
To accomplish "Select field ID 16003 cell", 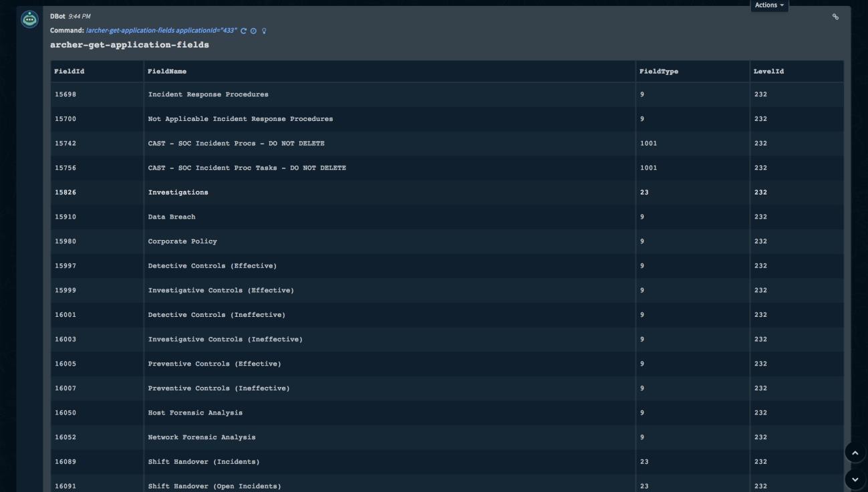I will click(x=97, y=340).
